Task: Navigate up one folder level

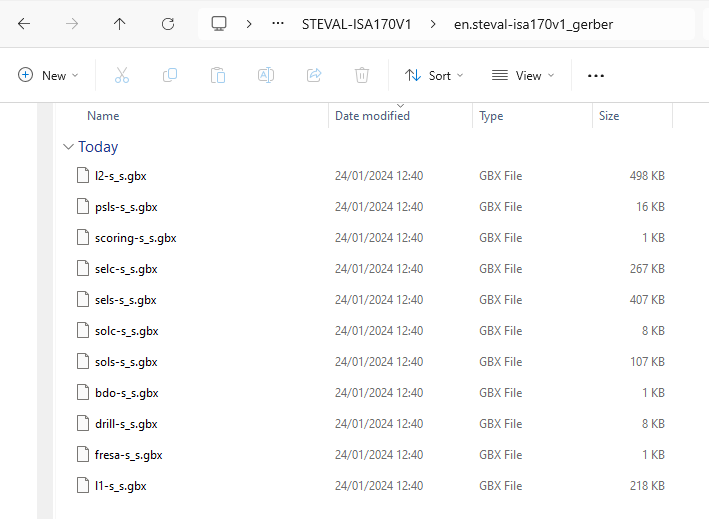Action: tap(119, 24)
